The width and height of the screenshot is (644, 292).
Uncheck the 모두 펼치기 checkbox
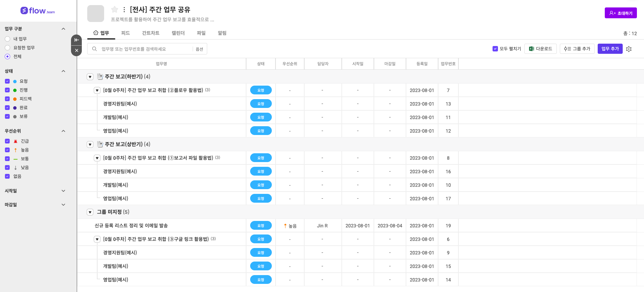pos(495,49)
